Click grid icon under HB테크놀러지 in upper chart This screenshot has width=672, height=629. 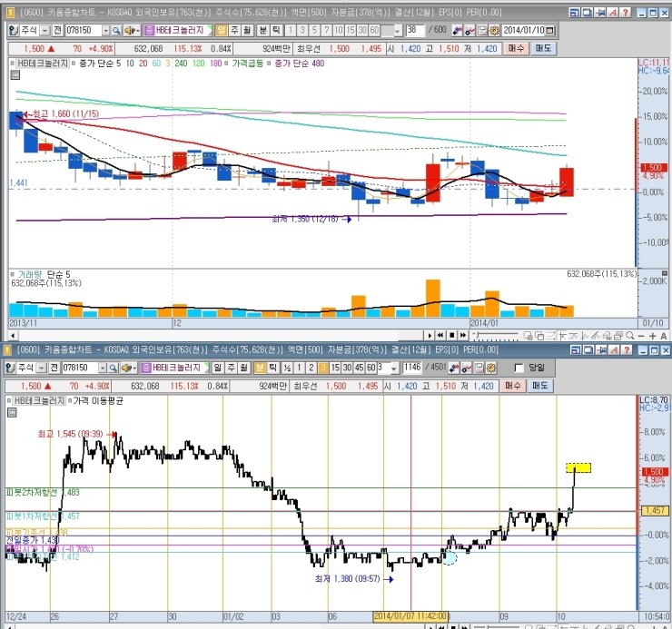(x=15, y=75)
